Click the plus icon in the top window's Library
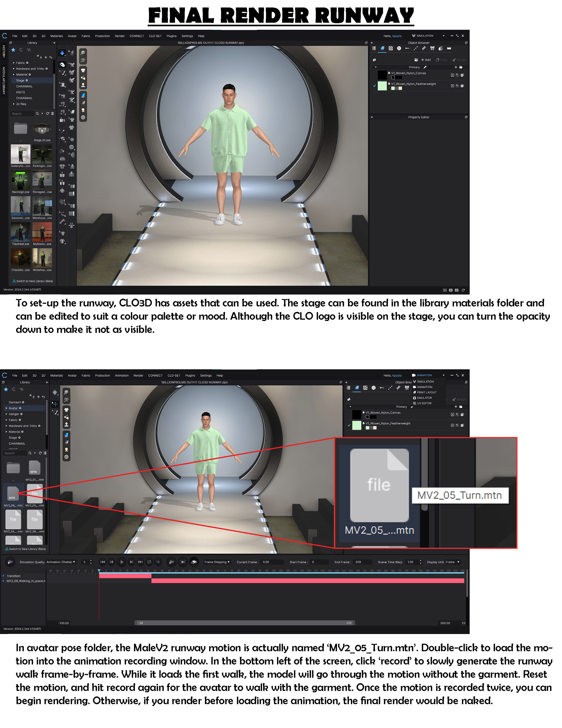This screenshot has width=562, height=728. (46, 57)
